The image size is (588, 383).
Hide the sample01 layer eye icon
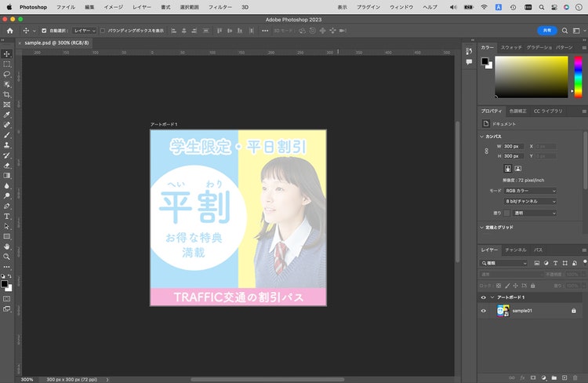(483, 311)
